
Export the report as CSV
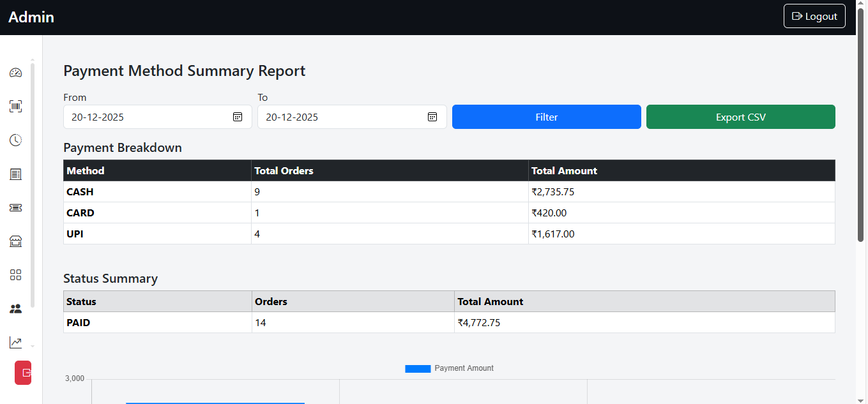coord(740,117)
